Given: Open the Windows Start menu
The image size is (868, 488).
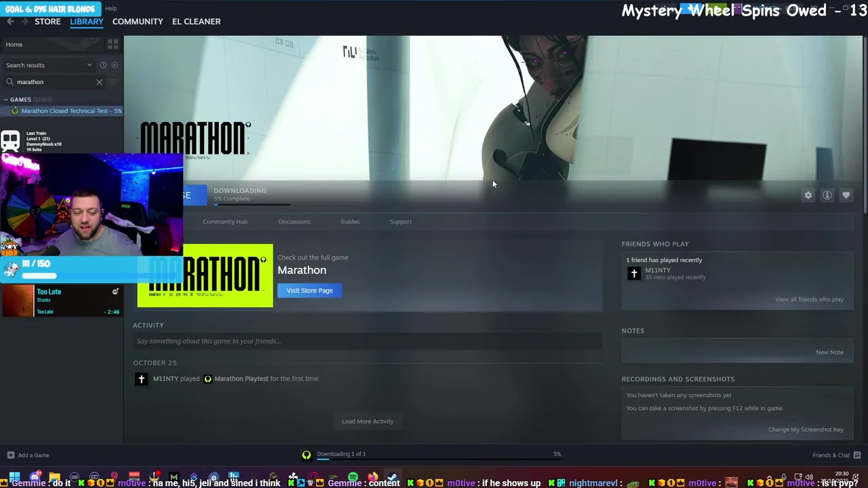Looking at the screenshot, I should [x=14, y=477].
